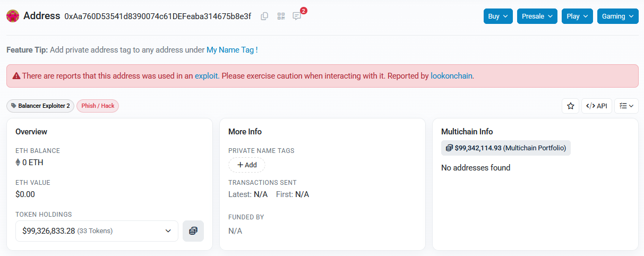Image resolution: width=644 pixels, height=256 pixels.
Task: Open the Play dropdown menu
Action: [x=577, y=16]
